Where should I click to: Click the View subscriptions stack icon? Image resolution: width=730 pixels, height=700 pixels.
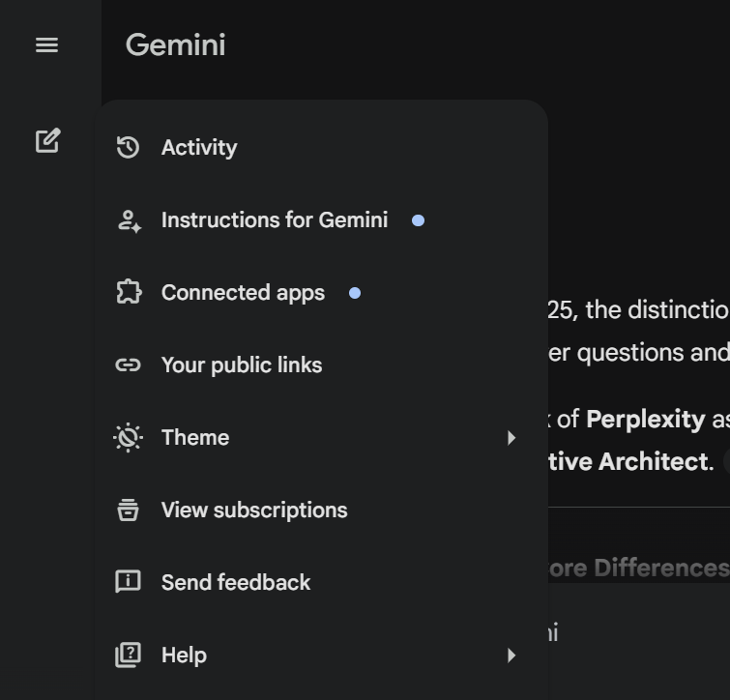point(128,510)
